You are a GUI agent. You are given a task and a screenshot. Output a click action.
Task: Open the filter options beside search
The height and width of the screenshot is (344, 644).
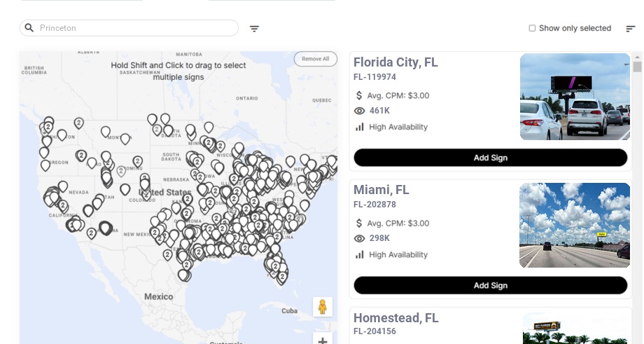click(254, 29)
